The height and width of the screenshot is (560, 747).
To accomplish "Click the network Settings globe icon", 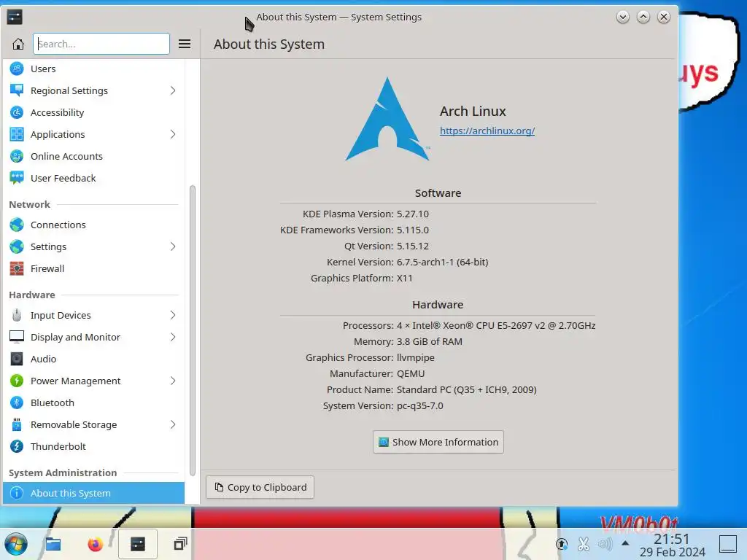I will point(17,246).
